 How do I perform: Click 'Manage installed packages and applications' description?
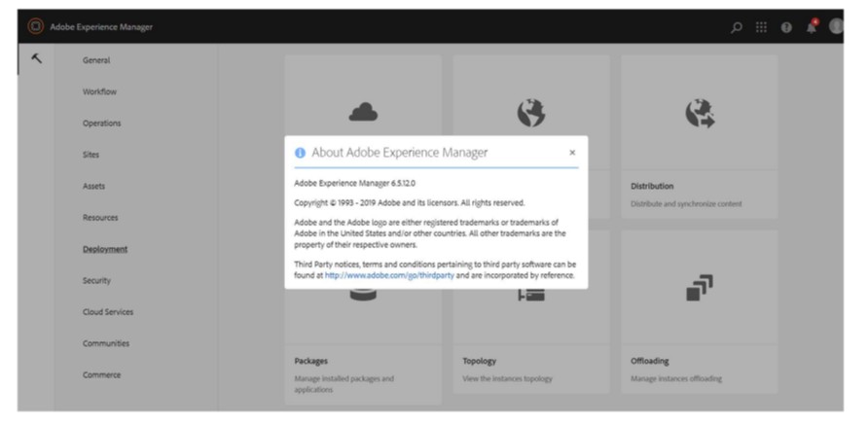coord(344,384)
